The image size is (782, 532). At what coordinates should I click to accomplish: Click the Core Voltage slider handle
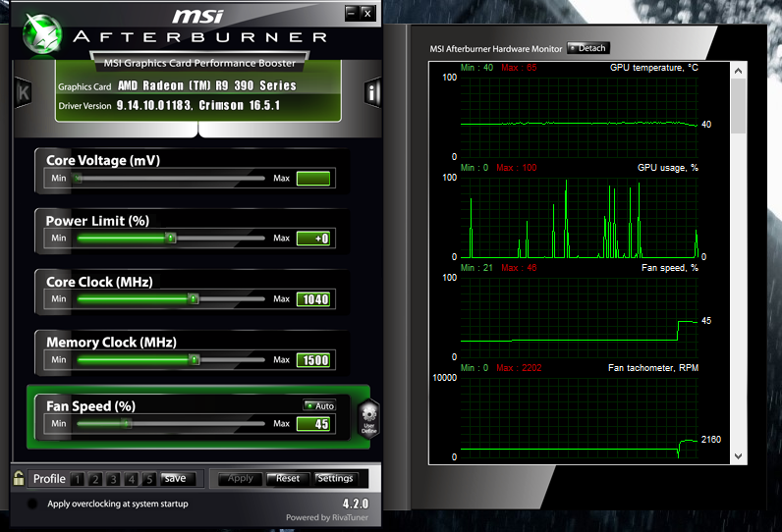point(77,178)
